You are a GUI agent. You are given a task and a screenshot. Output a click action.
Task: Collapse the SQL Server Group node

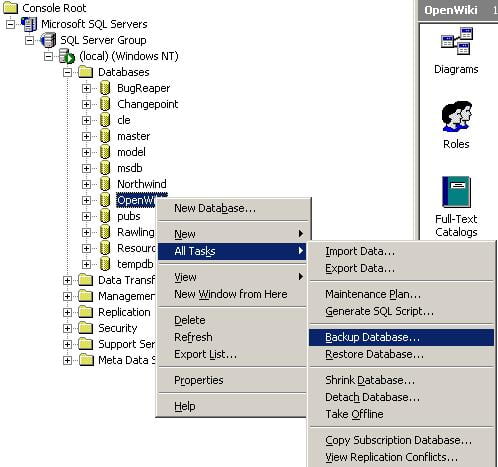29,40
